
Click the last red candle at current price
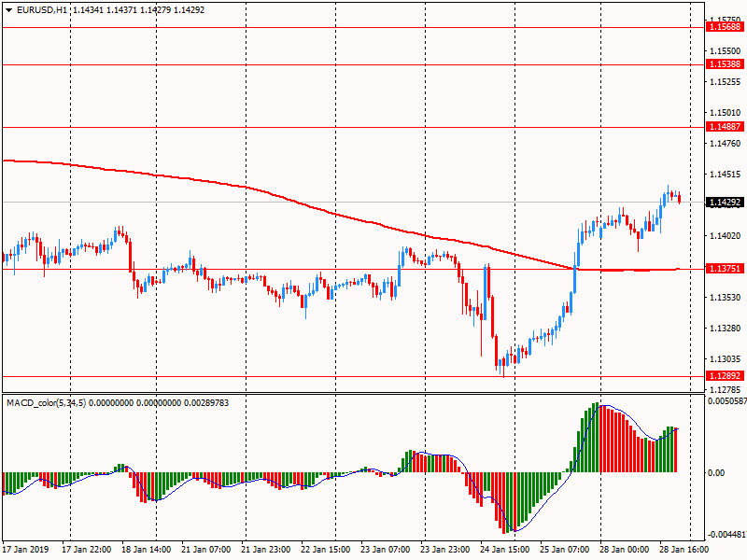tap(680, 198)
